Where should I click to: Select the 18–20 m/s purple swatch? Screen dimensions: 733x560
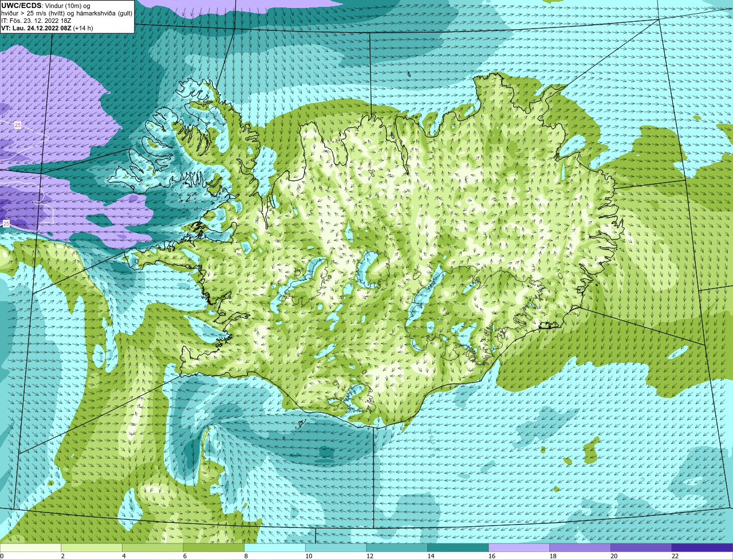[580, 547]
